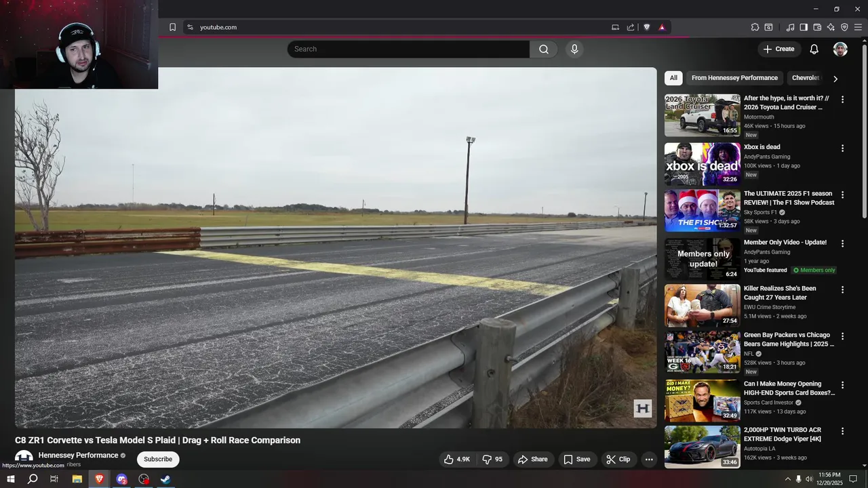Open the Extensions puzzle icon
Viewport: 868px width, 488px height.
[x=755, y=27]
